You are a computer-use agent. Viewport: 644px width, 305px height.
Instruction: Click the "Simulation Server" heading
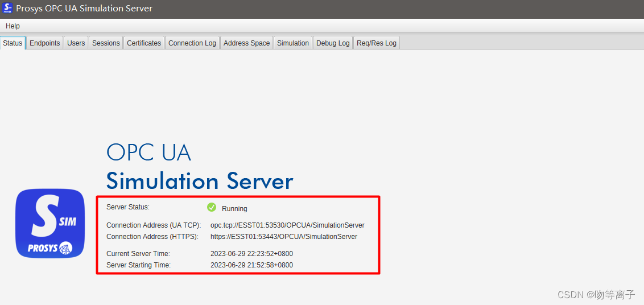(x=200, y=181)
